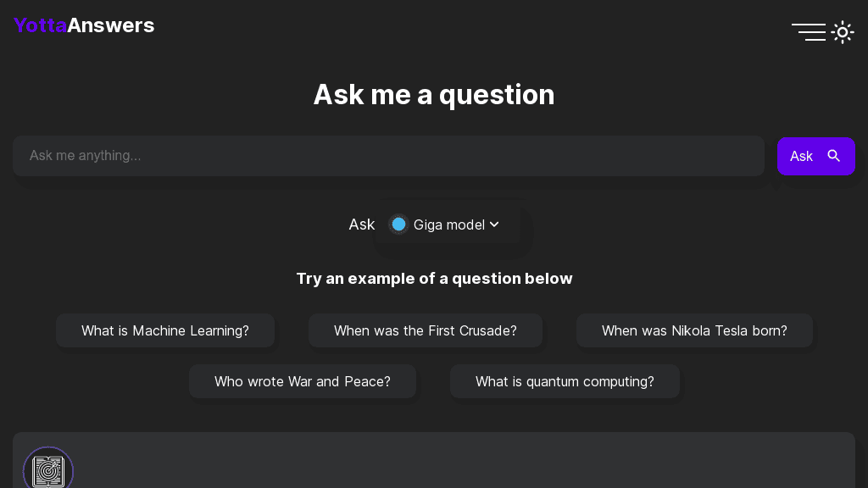
Task: Go to YottaAnswers home via header
Action: tap(83, 25)
